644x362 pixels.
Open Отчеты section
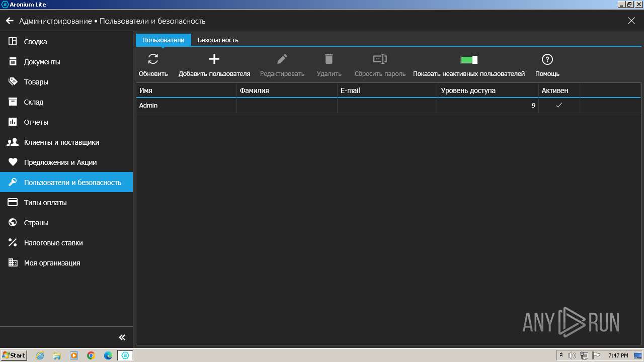[66, 122]
